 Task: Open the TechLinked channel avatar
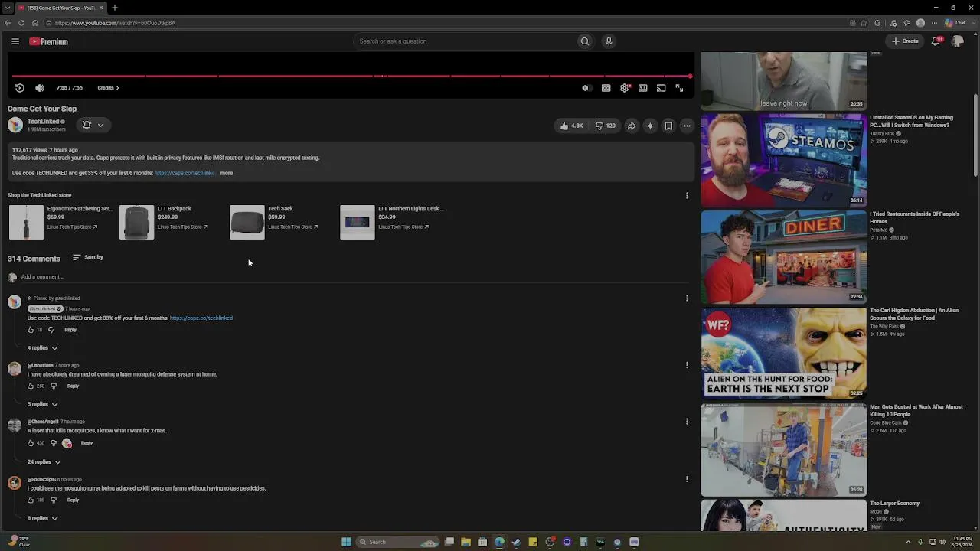pyautogui.click(x=15, y=125)
